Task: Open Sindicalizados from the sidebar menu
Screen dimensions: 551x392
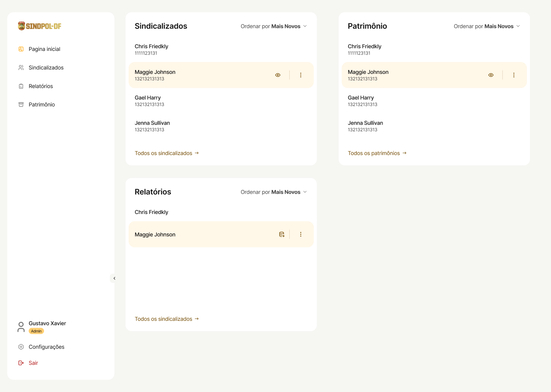Action: [x=46, y=67]
